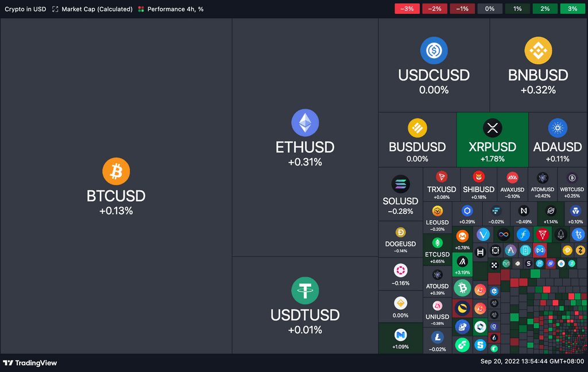588x372 pixels.
Task: Click the Cosmos logo in ATOMUSD tile
Action: pyautogui.click(x=543, y=178)
